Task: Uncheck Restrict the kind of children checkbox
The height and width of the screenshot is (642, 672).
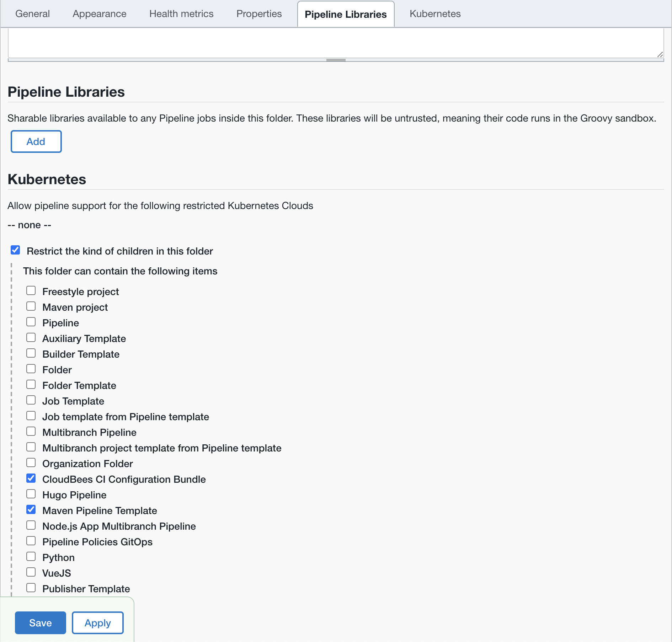Action: [x=15, y=250]
